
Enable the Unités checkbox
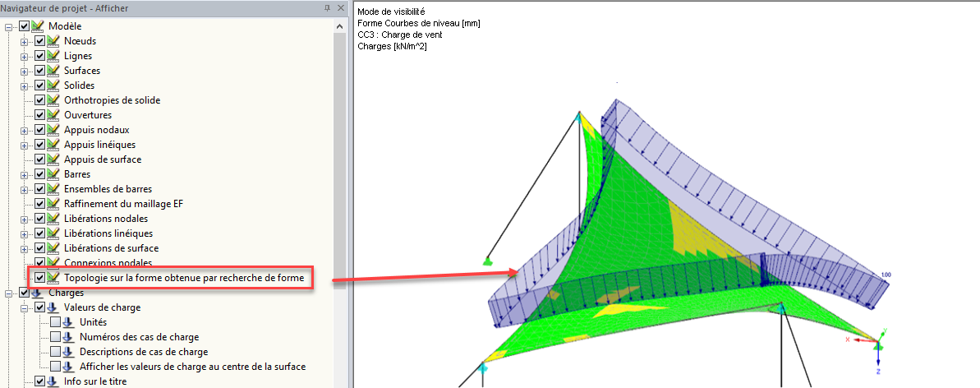point(56,322)
